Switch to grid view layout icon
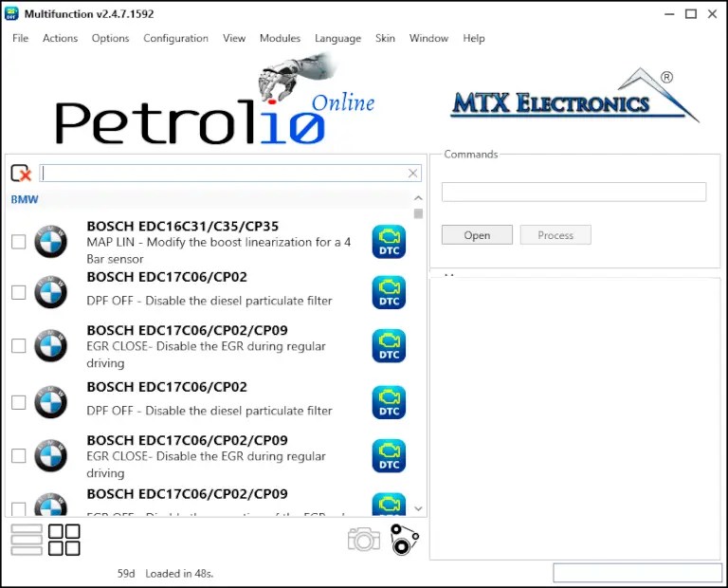This screenshot has width=728, height=588. click(x=64, y=540)
